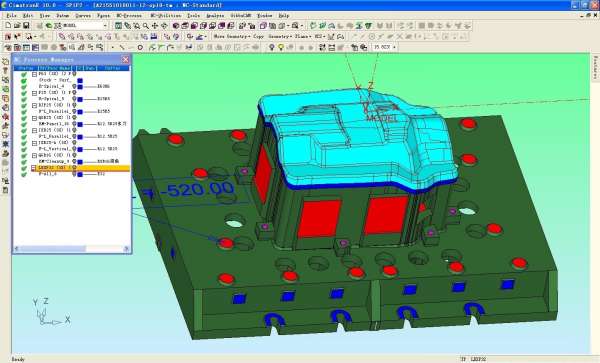Click the Move Geometry button
This screenshot has width=600, height=363.
[232, 36]
